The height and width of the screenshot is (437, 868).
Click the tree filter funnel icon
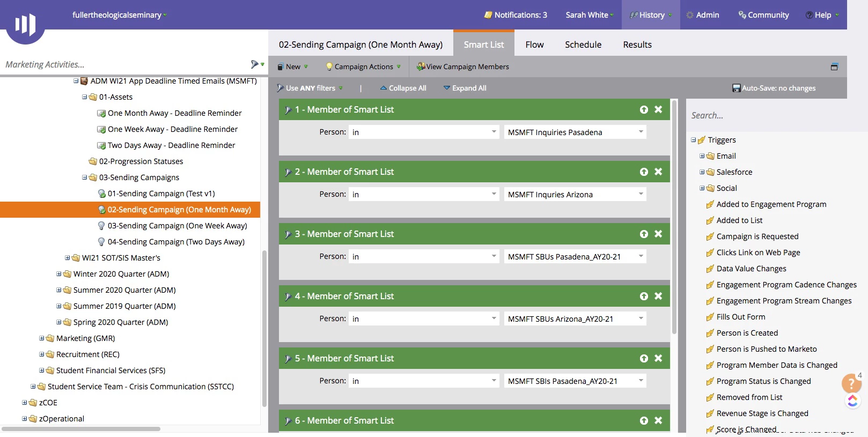point(255,64)
